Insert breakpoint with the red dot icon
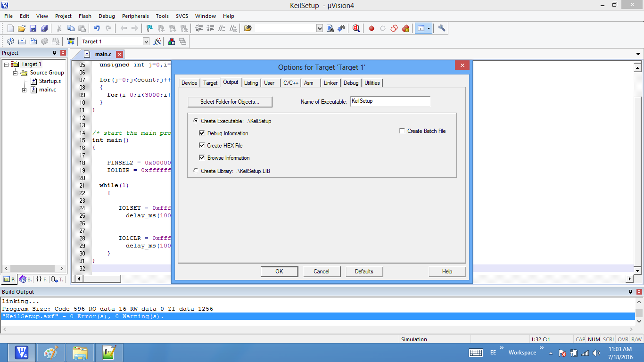Image resolution: width=644 pixels, height=362 pixels. tap(372, 28)
